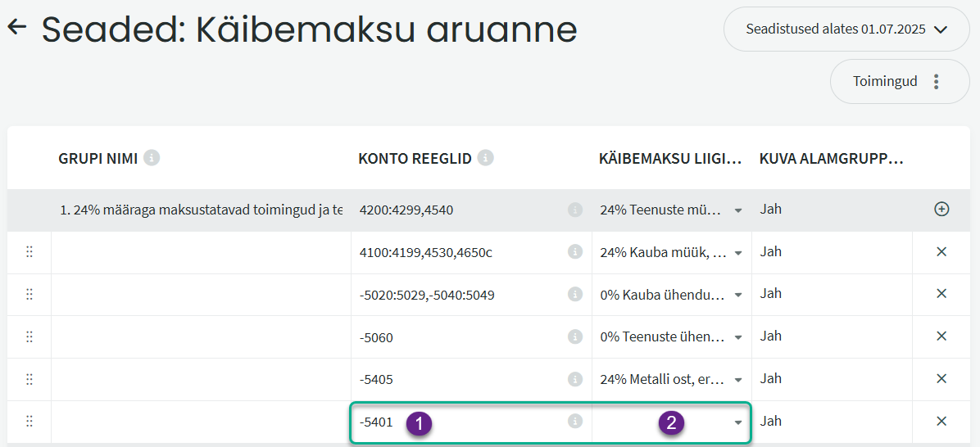Click the back arrow beside Seaded title
980x447 pixels.
(x=16, y=27)
